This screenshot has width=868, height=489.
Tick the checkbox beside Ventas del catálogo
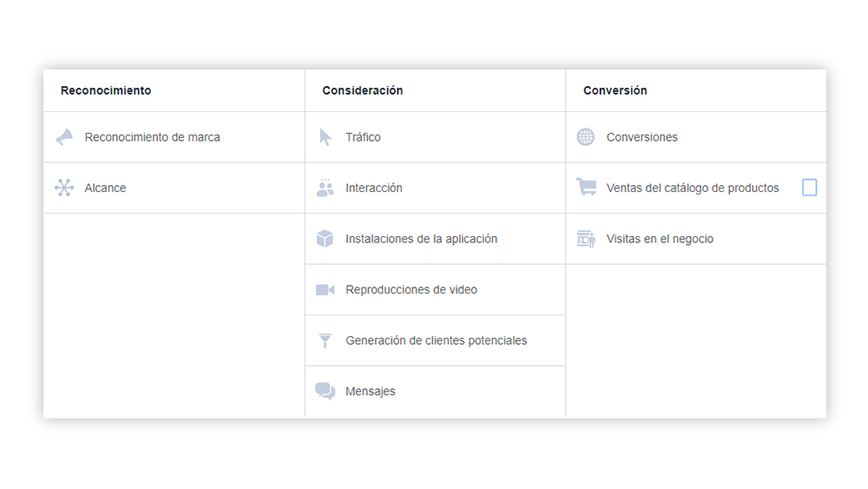(809, 188)
